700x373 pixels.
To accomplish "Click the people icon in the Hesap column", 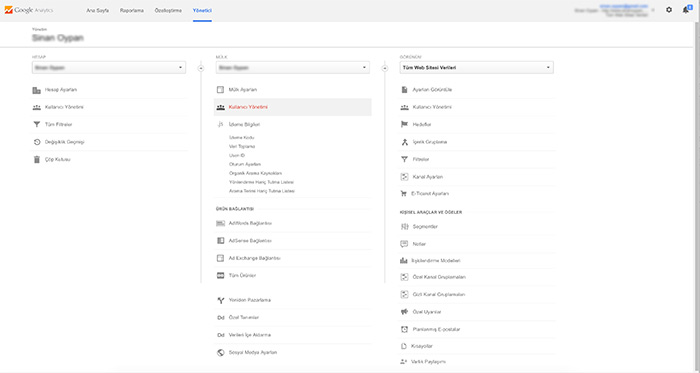I will click(x=37, y=108).
